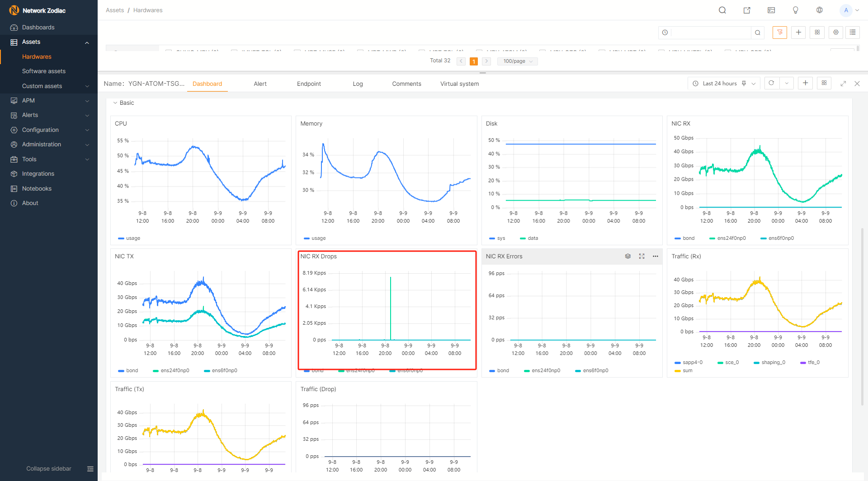Click the refresh icon in the dashboard toolbar
This screenshot has height=481, width=868.
tap(772, 83)
